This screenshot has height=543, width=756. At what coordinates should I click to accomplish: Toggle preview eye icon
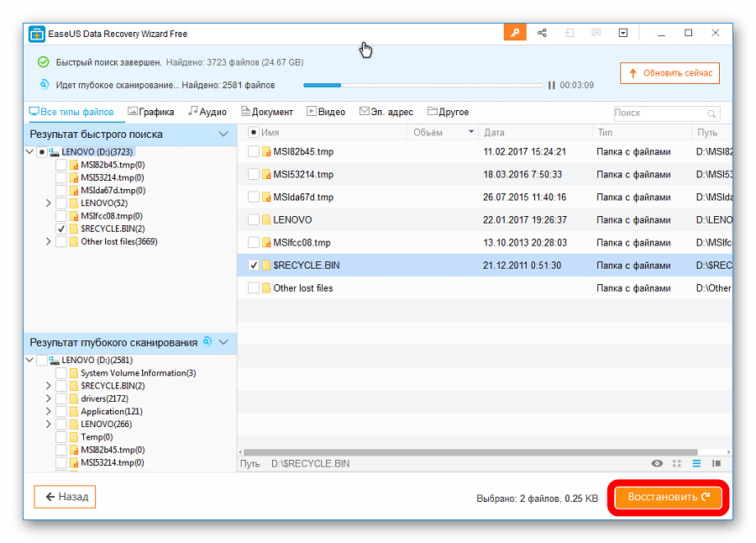click(657, 463)
